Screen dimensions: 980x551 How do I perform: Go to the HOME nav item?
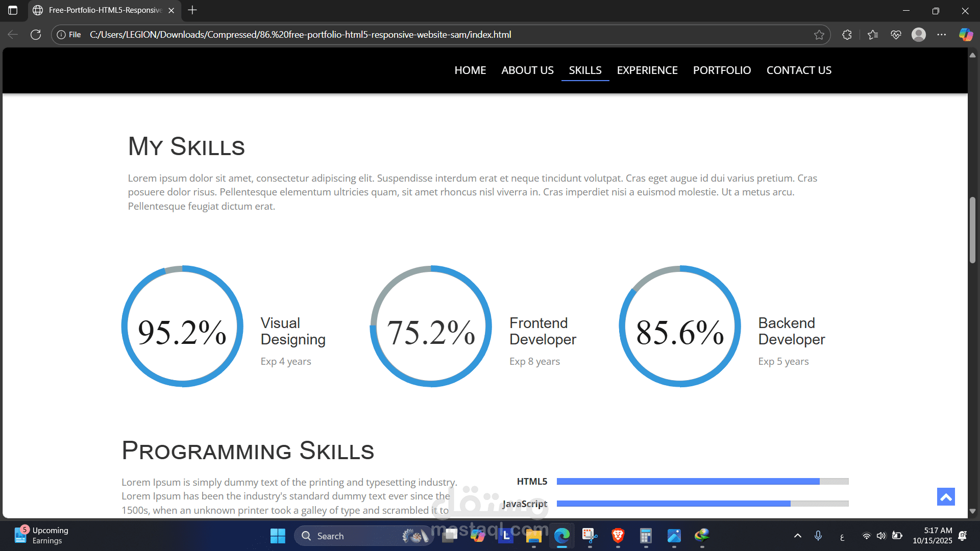(x=470, y=70)
